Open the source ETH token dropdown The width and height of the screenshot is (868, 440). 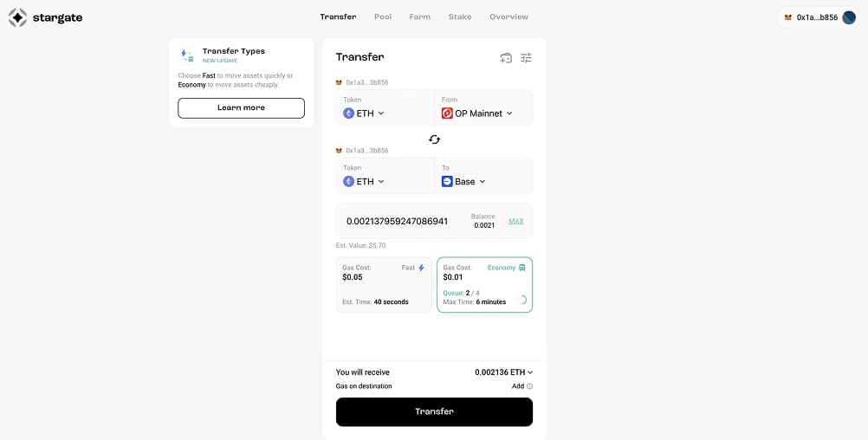(364, 113)
